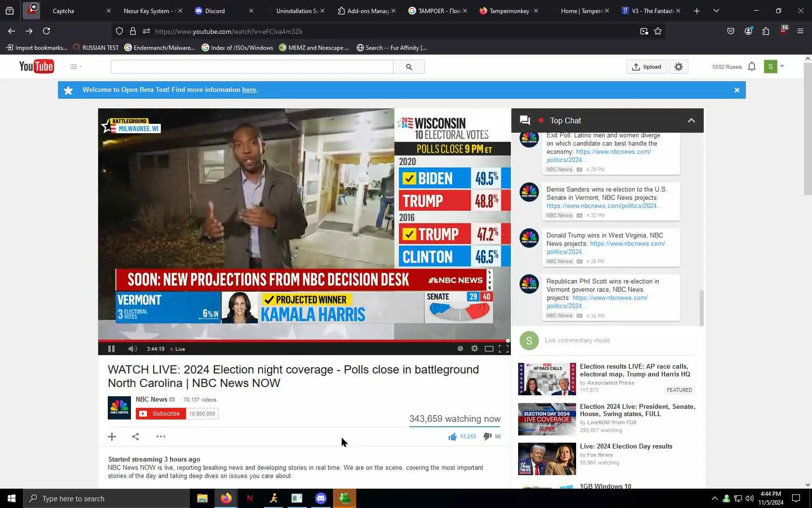Go back to previous page

coord(12,31)
